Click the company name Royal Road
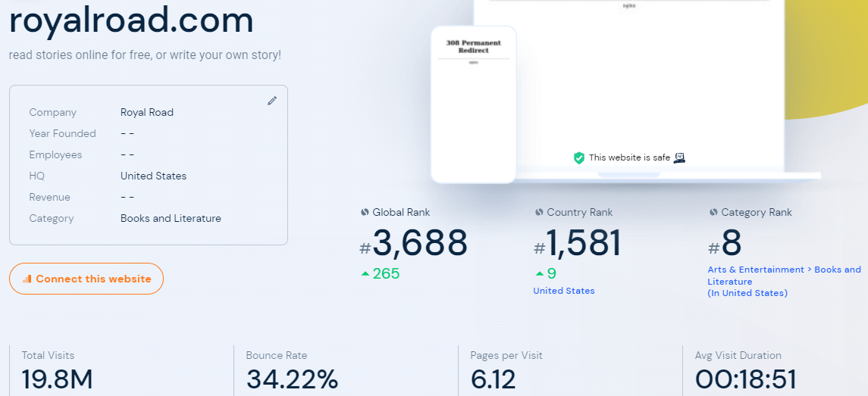Viewport: 868px width, 396px height. [x=147, y=112]
